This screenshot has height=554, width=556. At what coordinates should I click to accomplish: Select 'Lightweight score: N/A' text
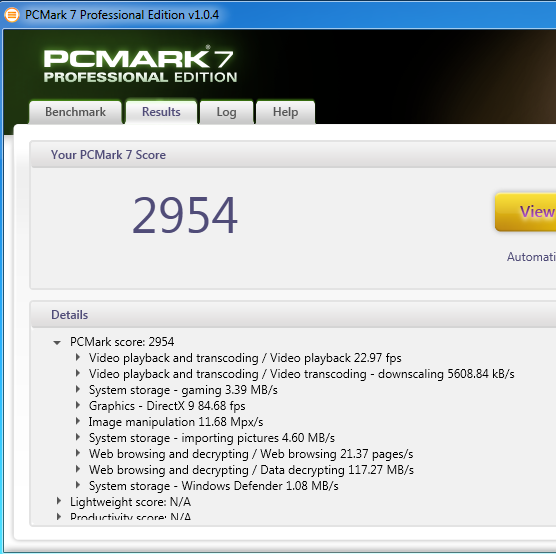tap(130, 502)
